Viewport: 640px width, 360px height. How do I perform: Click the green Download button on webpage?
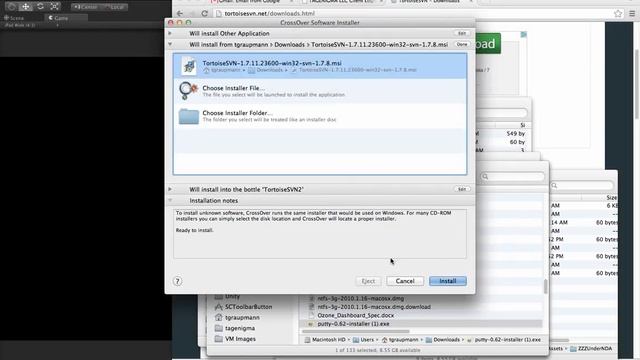tap(488, 43)
